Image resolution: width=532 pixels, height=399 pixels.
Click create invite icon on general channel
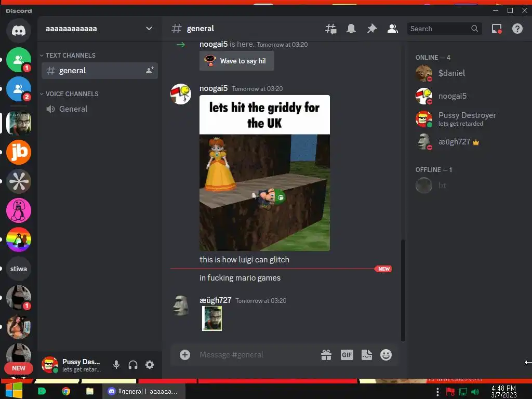(x=150, y=70)
